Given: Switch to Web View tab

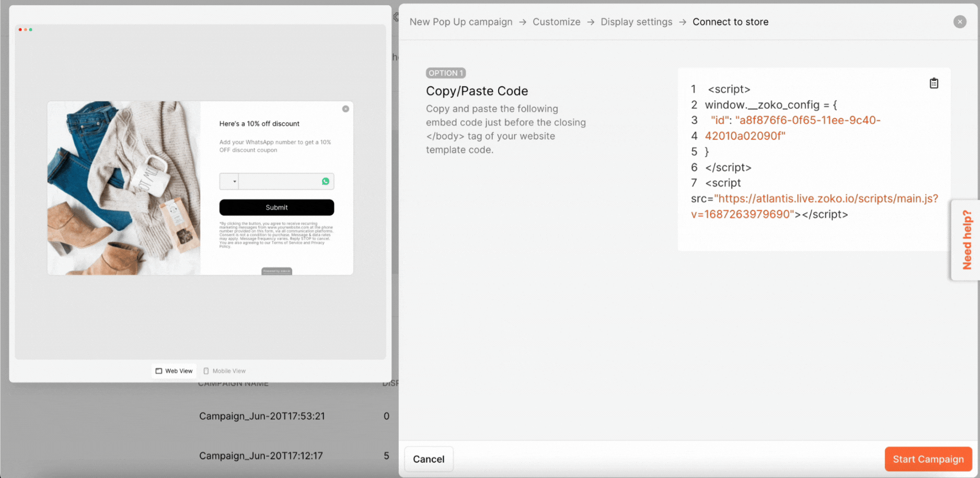Looking at the screenshot, I should tap(174, 371).
